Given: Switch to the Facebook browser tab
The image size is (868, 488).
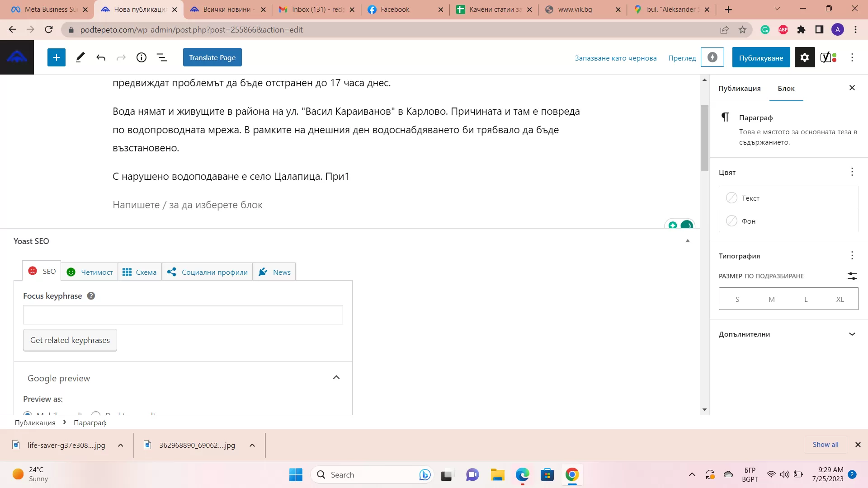Looking at the screenshot, I should [x=405, y=9].
